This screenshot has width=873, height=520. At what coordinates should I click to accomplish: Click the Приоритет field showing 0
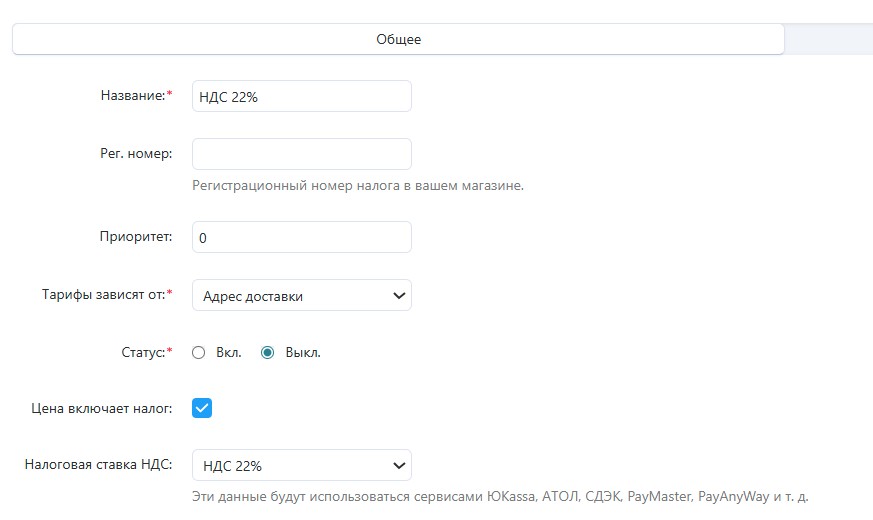[301, 238]
